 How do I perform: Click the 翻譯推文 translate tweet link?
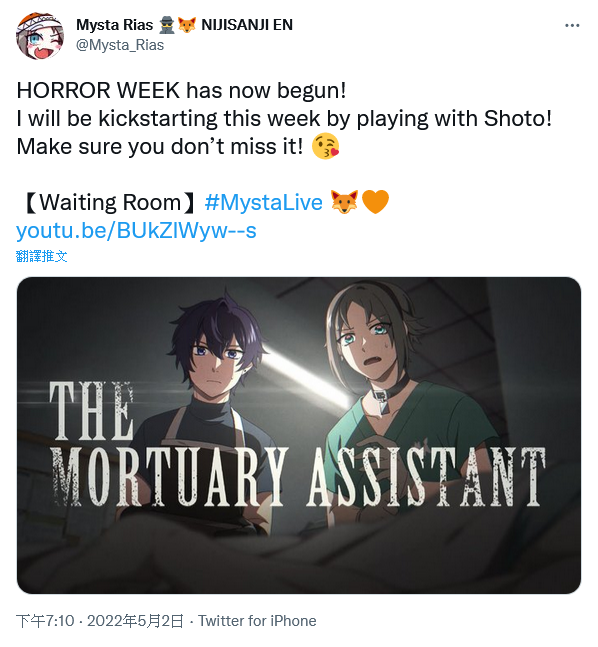(41, 256)
